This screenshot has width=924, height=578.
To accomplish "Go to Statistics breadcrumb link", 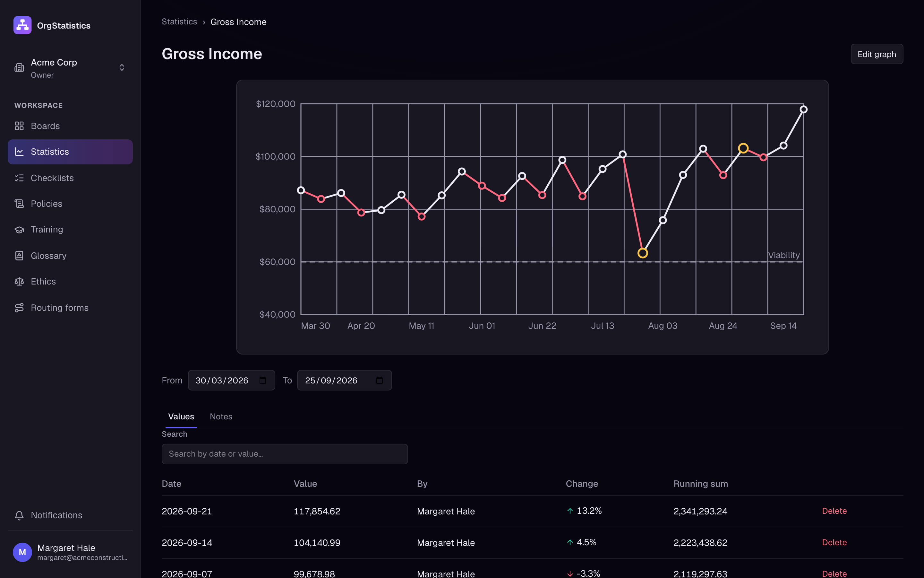I will click(x=179, y=22).
